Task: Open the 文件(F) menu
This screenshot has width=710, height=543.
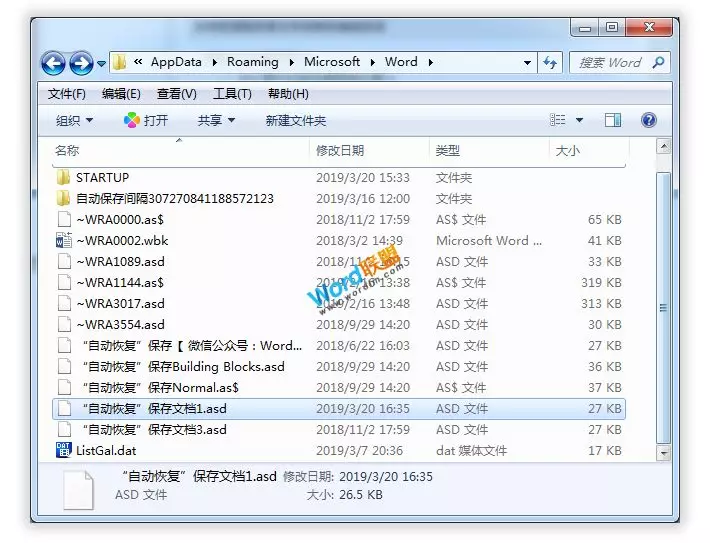Action: click(67, 94)
